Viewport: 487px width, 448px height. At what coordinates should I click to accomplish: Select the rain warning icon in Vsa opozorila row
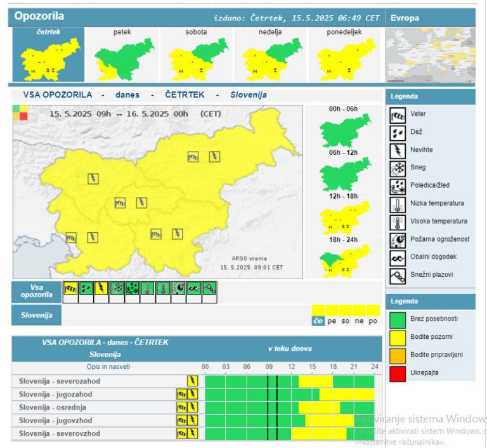(x=86, y=291)
